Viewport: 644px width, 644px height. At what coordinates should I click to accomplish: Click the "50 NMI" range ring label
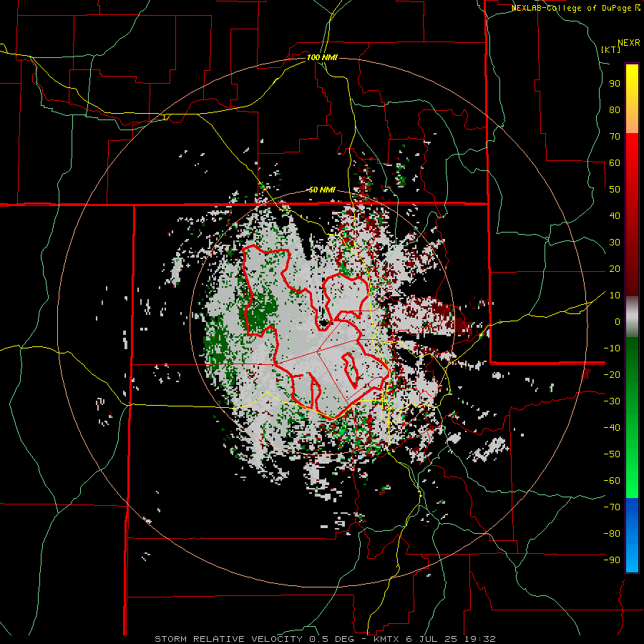[x=322, y=190]
